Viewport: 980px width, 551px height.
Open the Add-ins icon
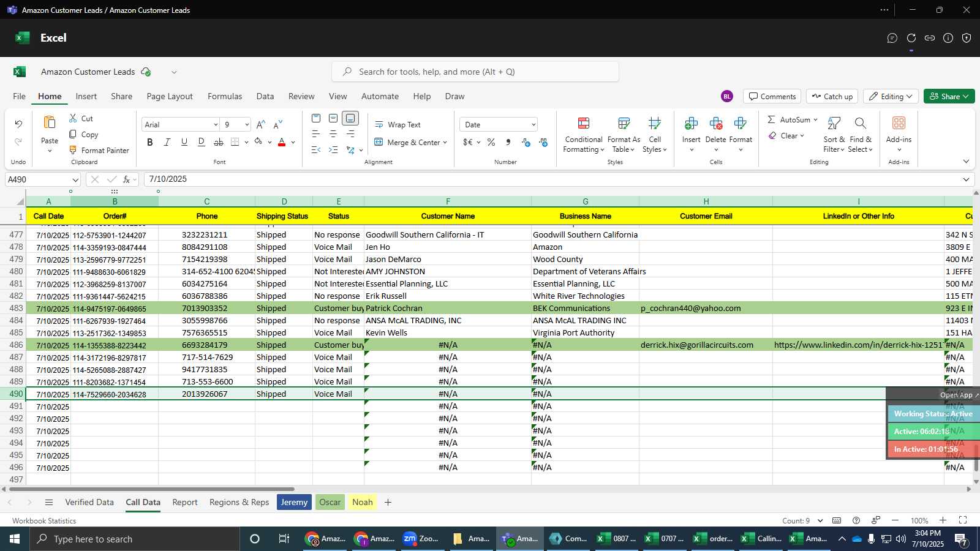899,123
